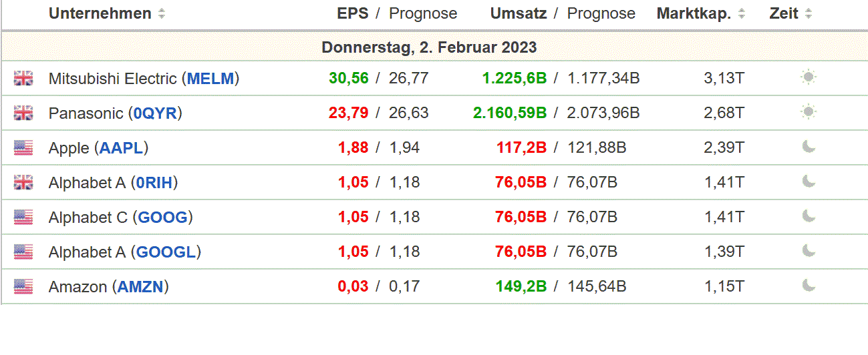Click the moon icon in Amazon row
The width and height of the screenshot is (868, 355).
click(x=809, y=286)
